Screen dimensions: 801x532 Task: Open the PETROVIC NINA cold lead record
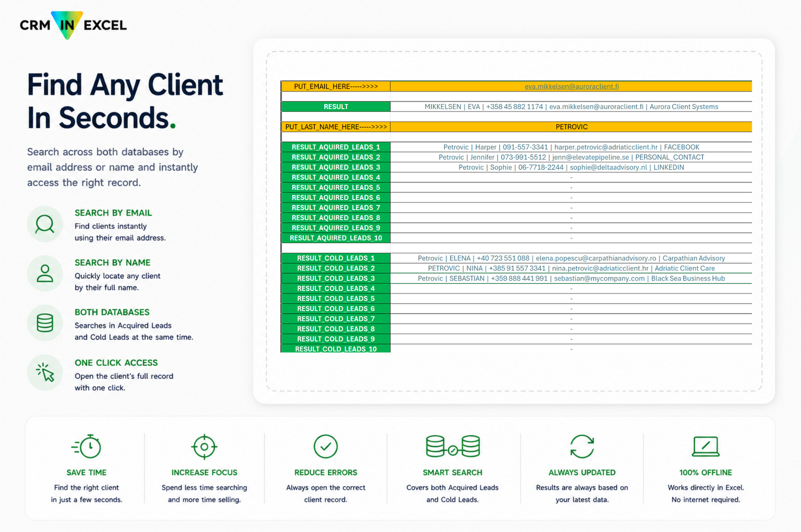(572, 268)
